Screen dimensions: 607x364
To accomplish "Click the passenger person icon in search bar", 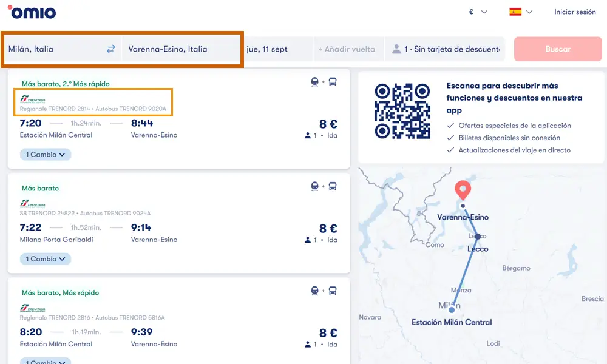I will (x=396, y=49).
